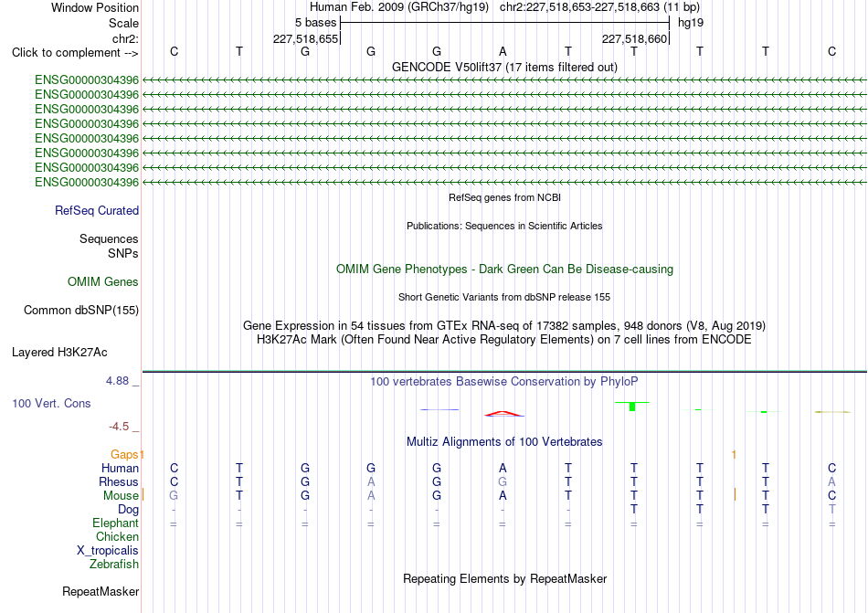Click the Window Position label
868x613 pixels.
click(95, 7)
